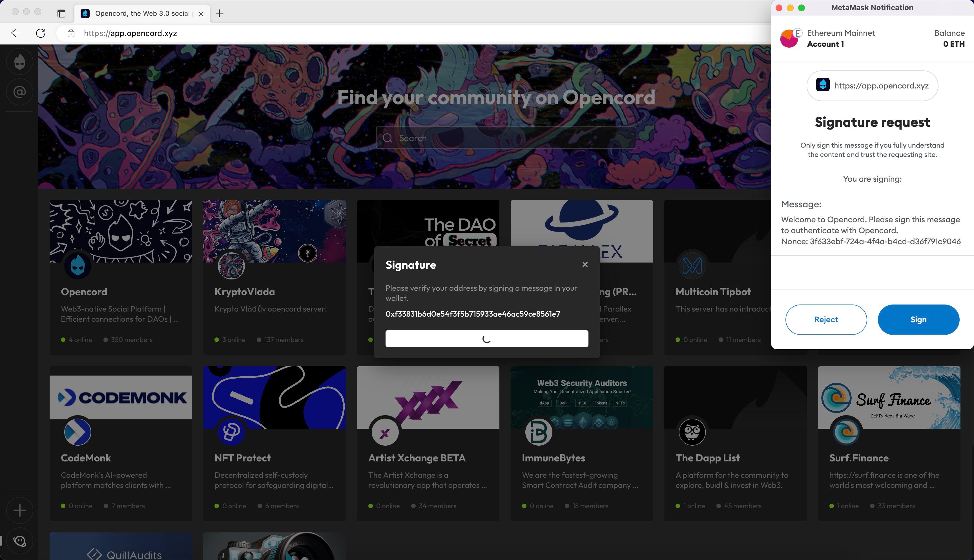Screen dimensions: 974x560
Task: Click the Opencord home flame icon in sidebar
Action: pos(20,61)
